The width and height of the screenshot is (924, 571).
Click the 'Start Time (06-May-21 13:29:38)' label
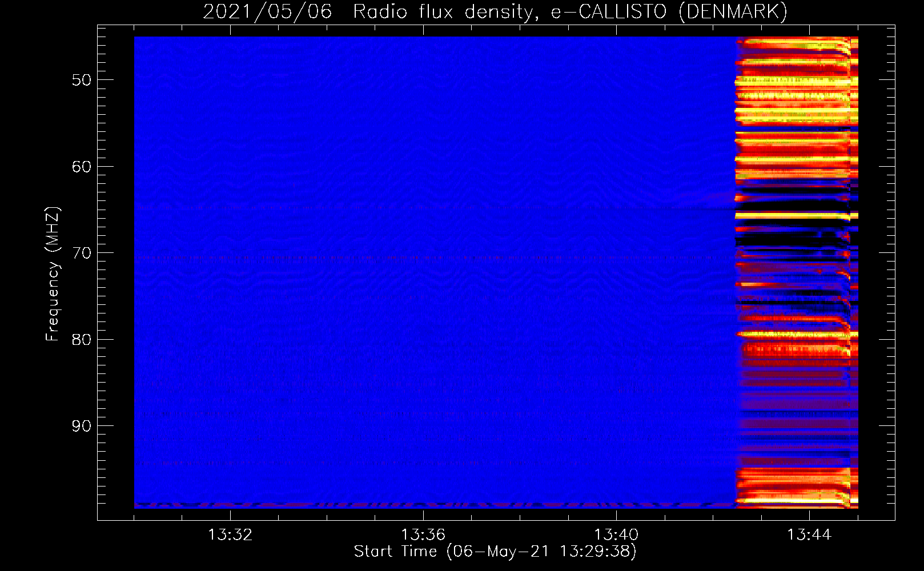tap(495, 552)
